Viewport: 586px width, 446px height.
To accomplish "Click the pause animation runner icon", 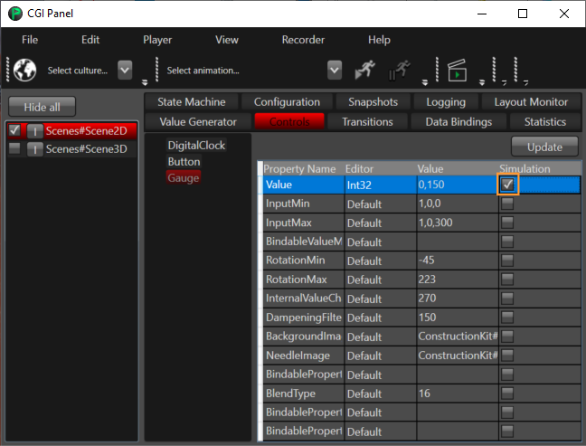I will (399, 70).
